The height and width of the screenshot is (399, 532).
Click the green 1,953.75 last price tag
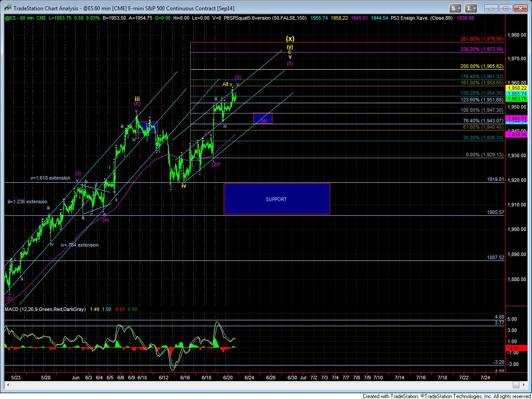pos(515,100)
